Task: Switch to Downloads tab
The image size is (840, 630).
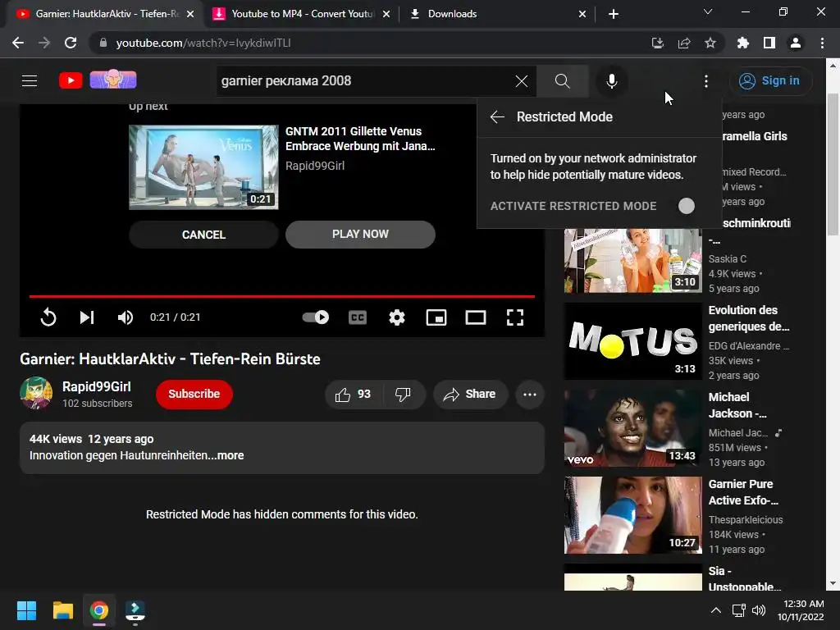Action: pos(497,14)
